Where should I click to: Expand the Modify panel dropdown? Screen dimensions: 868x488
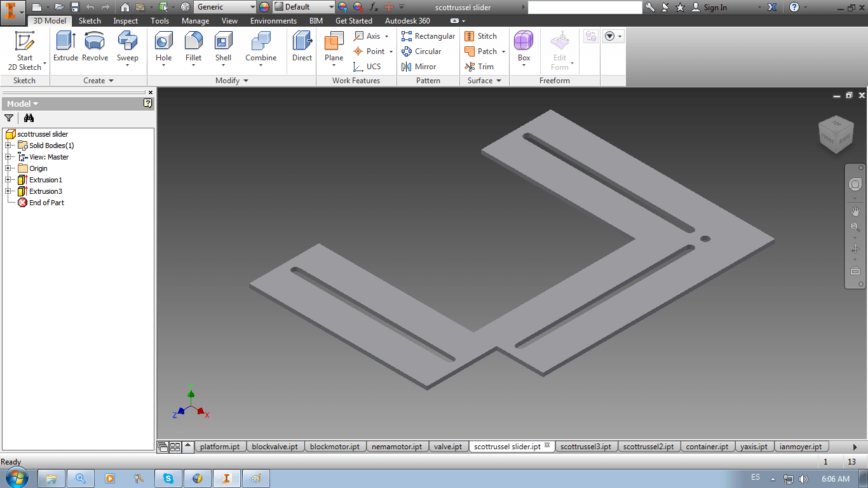click(232, 81)
